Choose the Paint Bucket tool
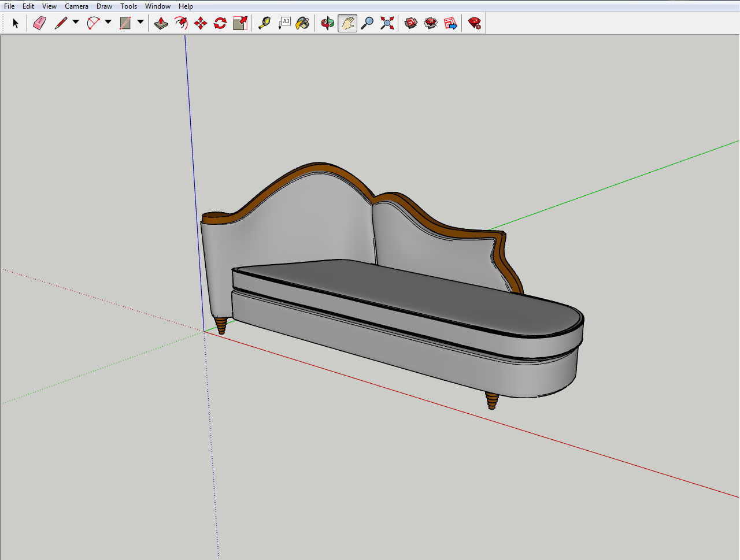Image resolution: width=740 pixels, height=560 pixels. tap(303, 23)
